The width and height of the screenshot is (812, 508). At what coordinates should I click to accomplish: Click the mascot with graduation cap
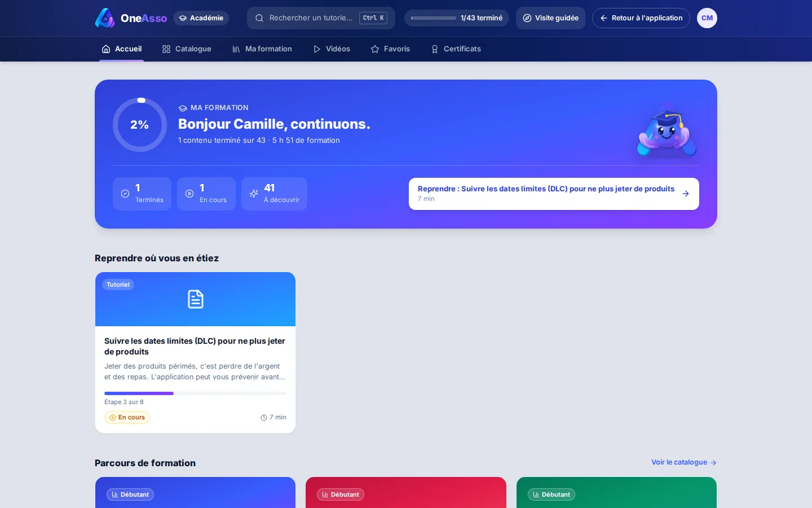click(x=667, y=130)
